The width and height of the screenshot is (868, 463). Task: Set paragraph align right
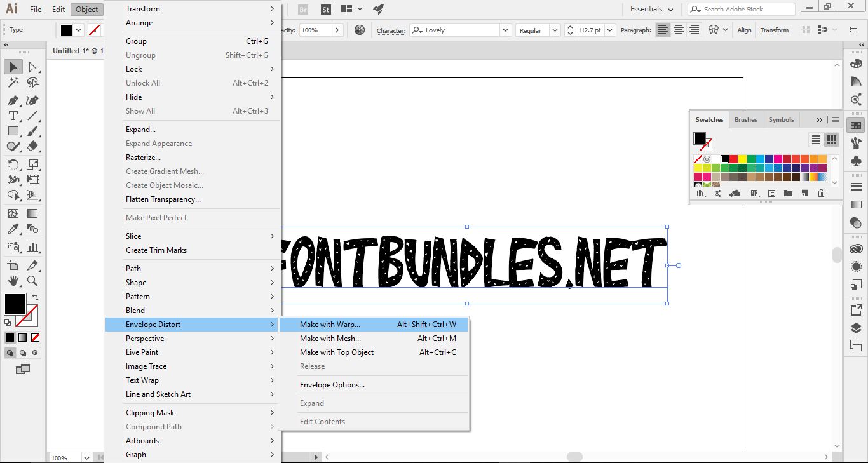[694, 30]
